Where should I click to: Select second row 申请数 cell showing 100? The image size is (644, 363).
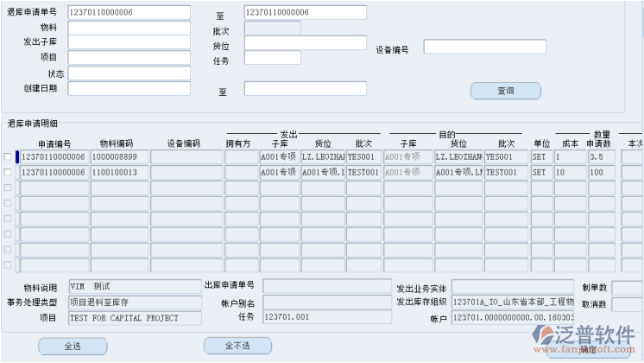coord(601,173)
